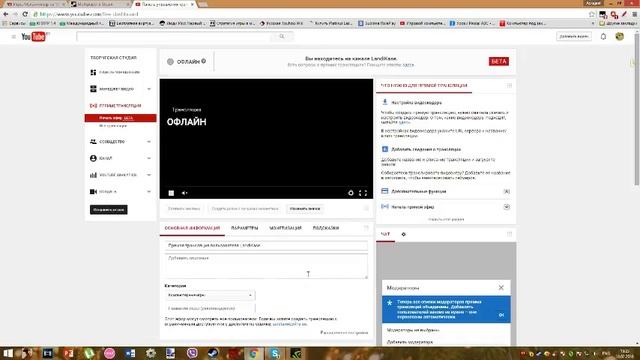Select the red 'Start stream' sidebar item

(120, 118)
